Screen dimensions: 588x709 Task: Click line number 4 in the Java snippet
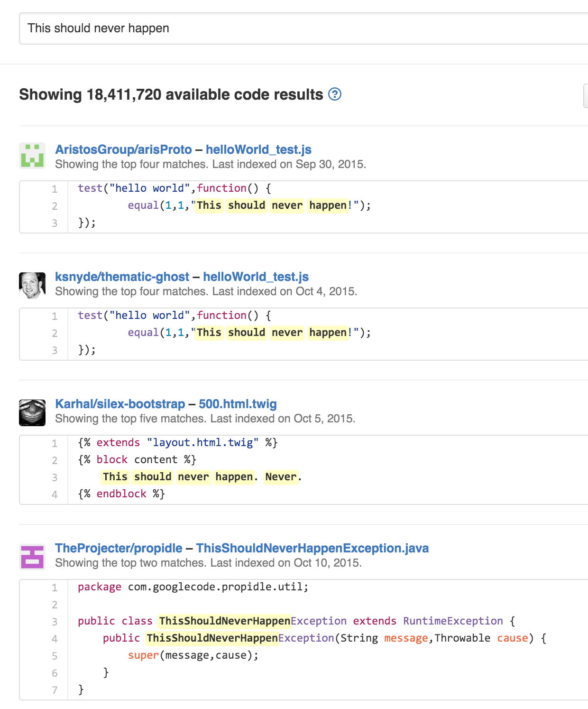(55, 639)
